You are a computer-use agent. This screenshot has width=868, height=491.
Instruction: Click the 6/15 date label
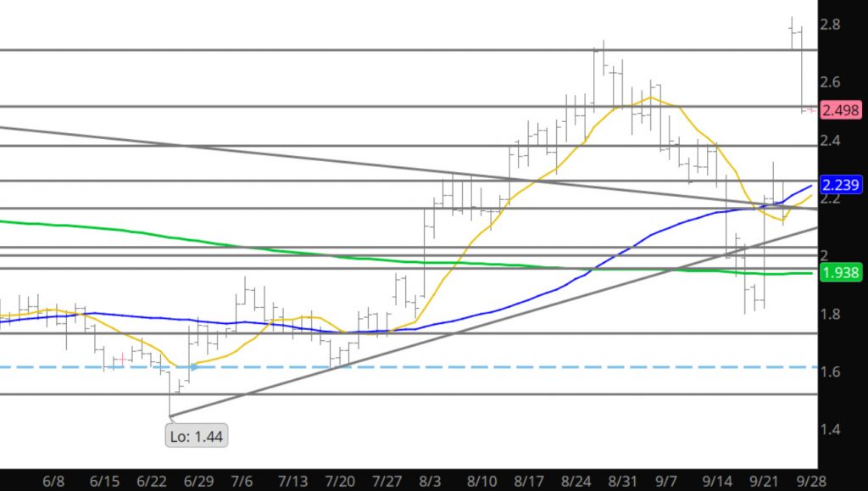tap(104, 481)
